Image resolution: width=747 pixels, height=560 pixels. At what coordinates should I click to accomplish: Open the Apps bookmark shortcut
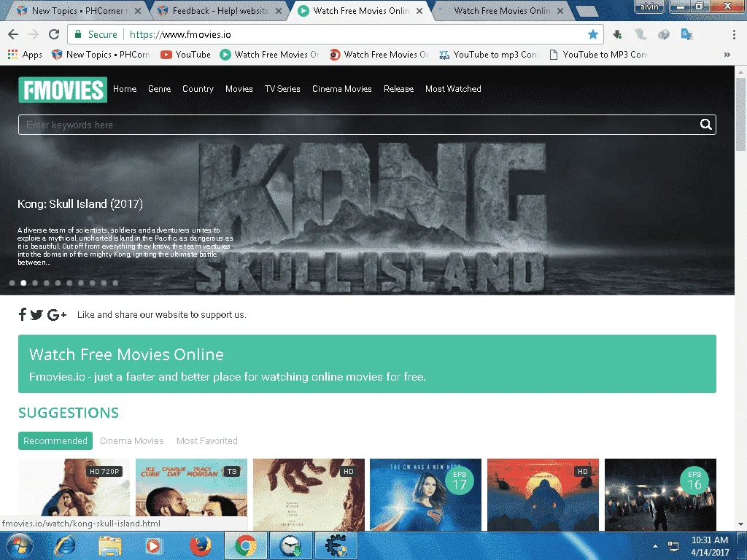pyautogui.click(x=25, y=55)
